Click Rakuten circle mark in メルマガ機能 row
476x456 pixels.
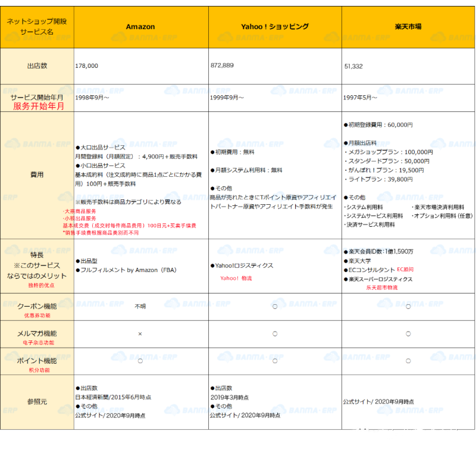pyautogui.click(x=408, y=334)
